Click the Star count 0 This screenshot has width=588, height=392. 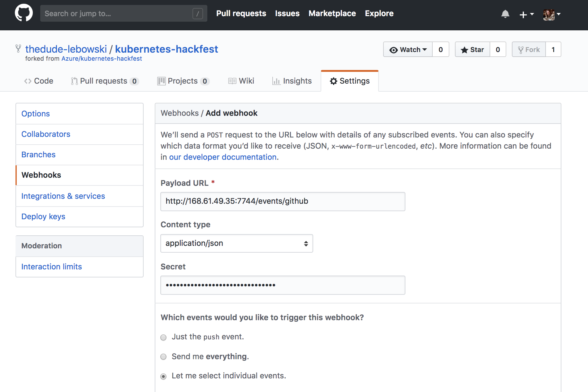[498, 50]
